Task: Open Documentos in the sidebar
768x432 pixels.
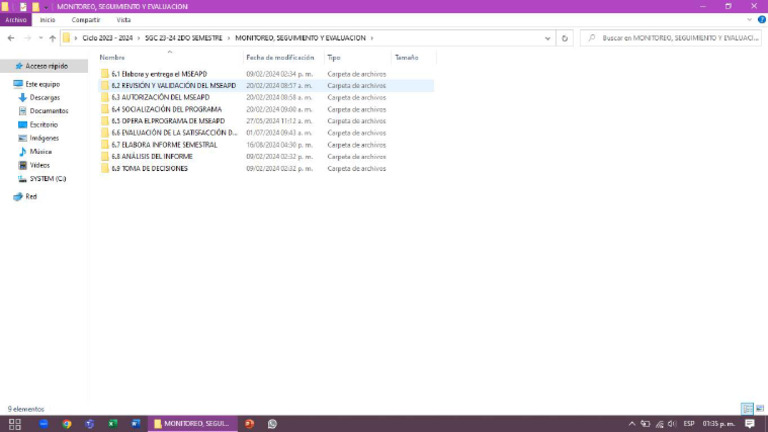Action: tap(49, 111)
